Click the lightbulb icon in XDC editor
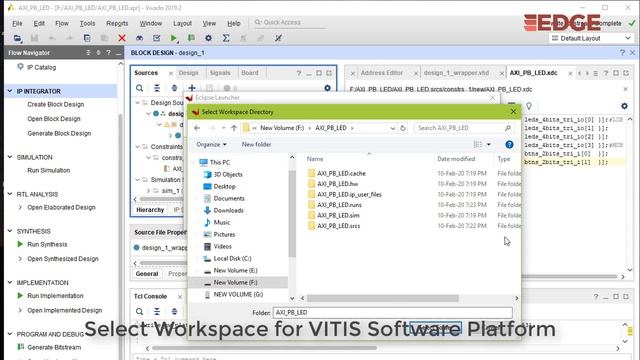The image size is (640, 360). click(x=529, y=106)
